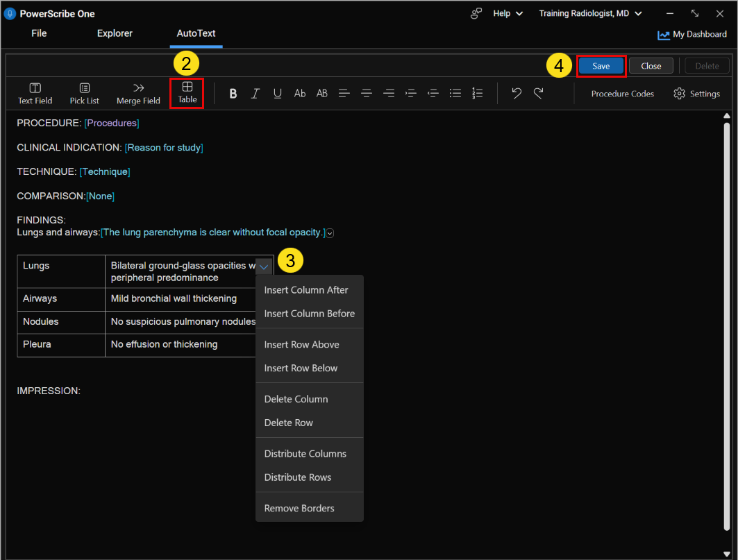This screenshot has height=560, width=738.
Task: Open the File tab
Action: (x=39, y=33)
